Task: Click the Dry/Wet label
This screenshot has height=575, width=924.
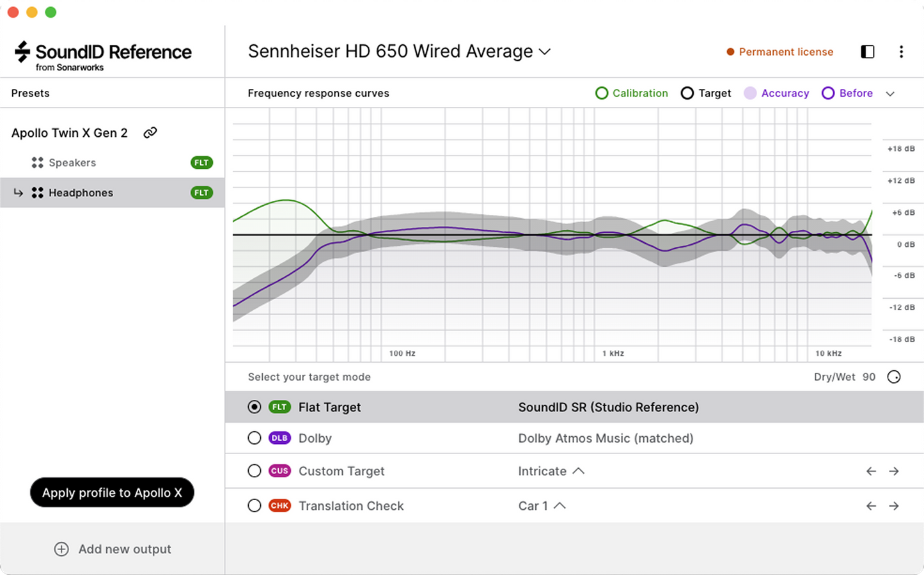Action: pos(834,377)
